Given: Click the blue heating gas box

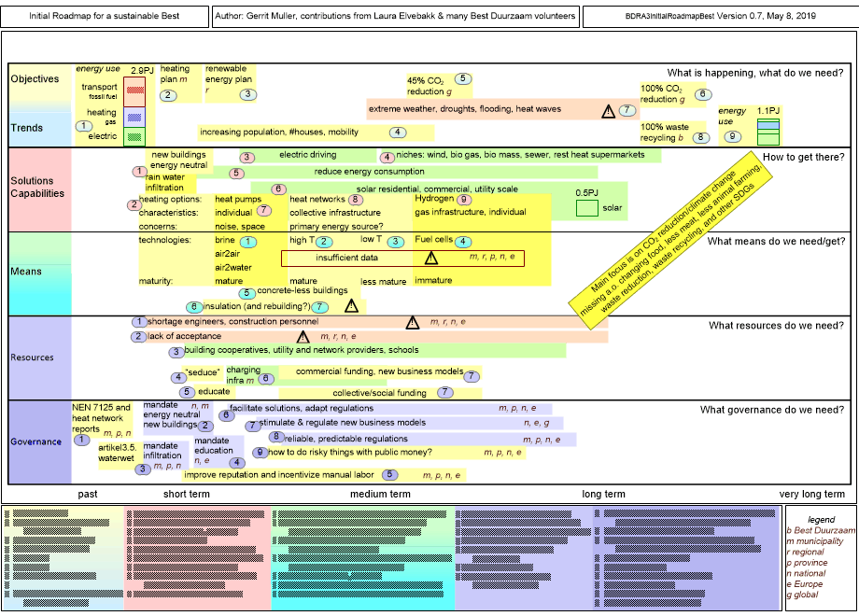Looking at the screenshot, I should point(134,117).
